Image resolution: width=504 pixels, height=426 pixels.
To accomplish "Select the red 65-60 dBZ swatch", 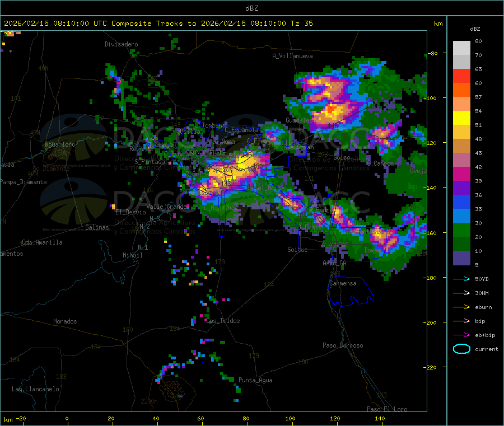I will pyautogui.click(x=461, y=76).
